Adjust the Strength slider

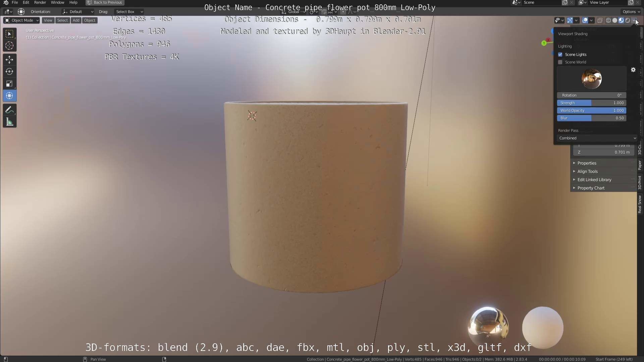pyautogui.click(x=592, y=103)
